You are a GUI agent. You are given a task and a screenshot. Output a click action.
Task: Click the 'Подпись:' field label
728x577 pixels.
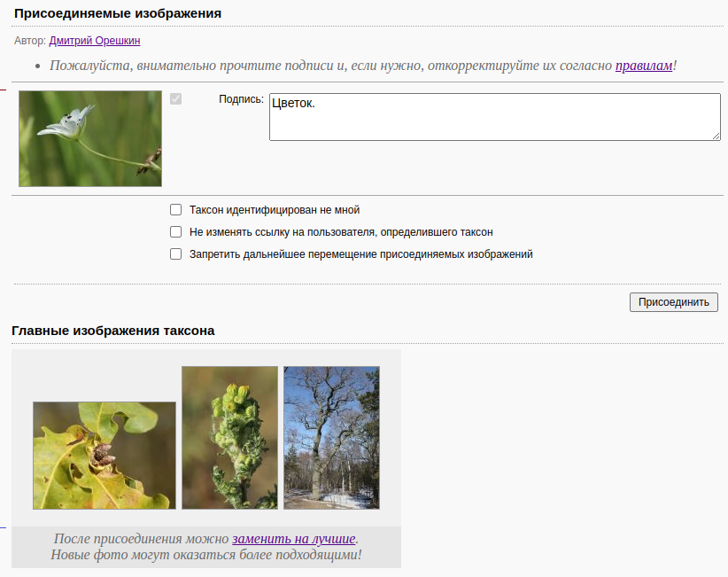(x=241, y=99)
